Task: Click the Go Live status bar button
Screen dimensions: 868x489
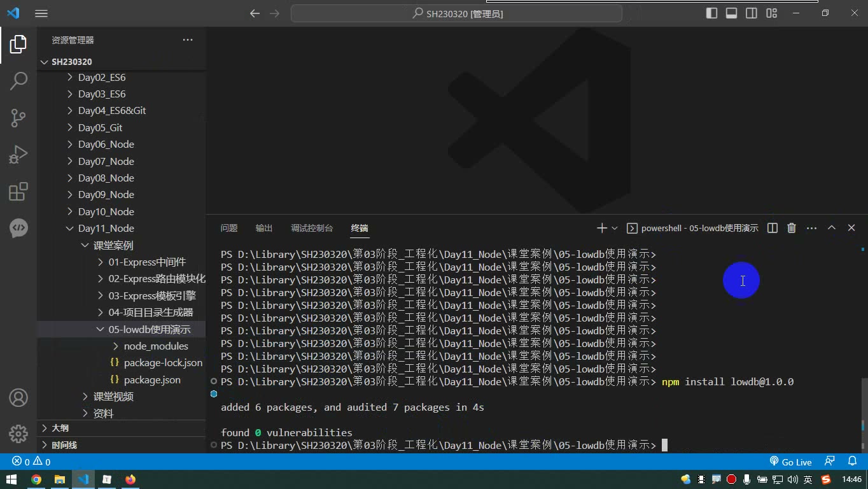Action: (791, 462)
